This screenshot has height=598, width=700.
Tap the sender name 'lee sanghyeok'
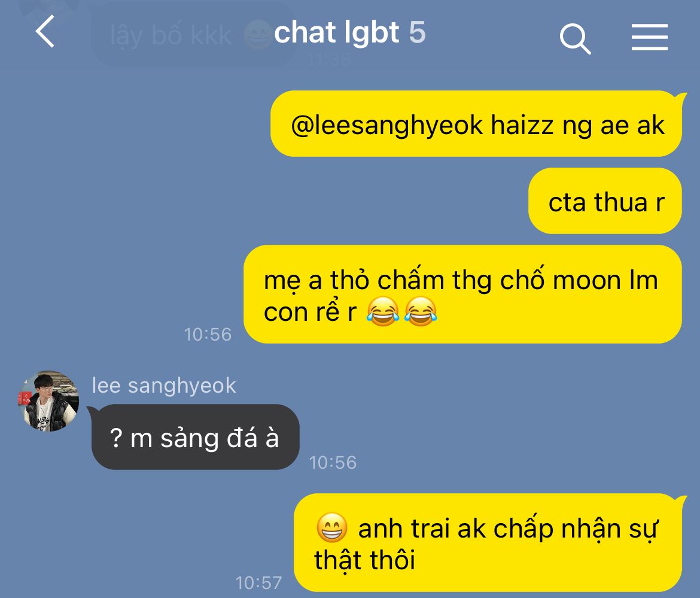[164, 385]
